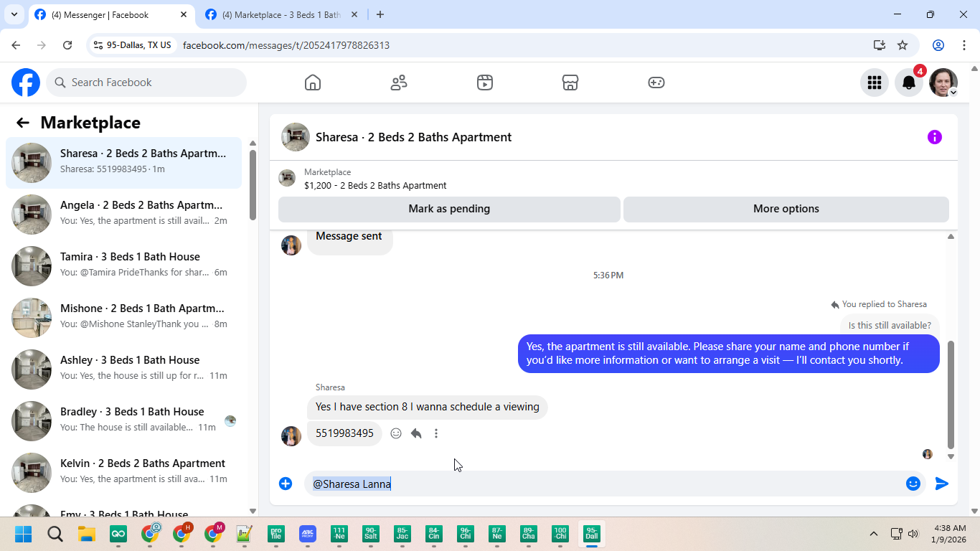The height and width of the screenshot is (551, 980).
Task: React to the 5519983495 message with emoji
Action: [396, 433]
